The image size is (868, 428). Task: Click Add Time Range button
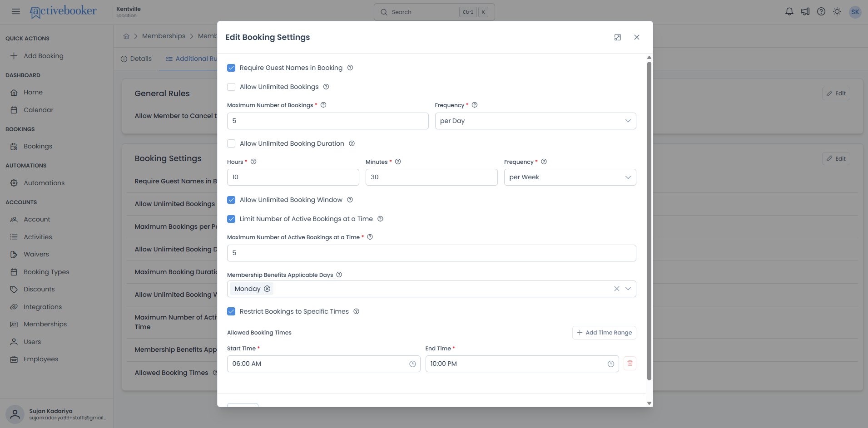coord(604,333)
